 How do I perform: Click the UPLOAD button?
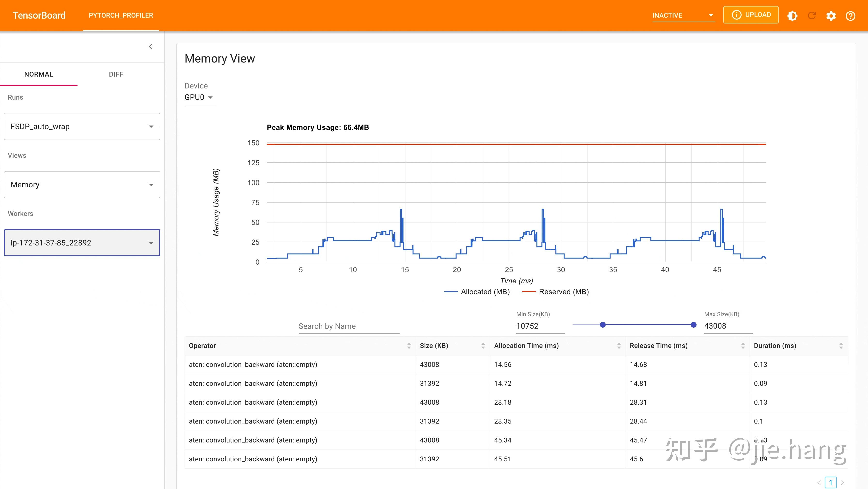coord(751,15)
